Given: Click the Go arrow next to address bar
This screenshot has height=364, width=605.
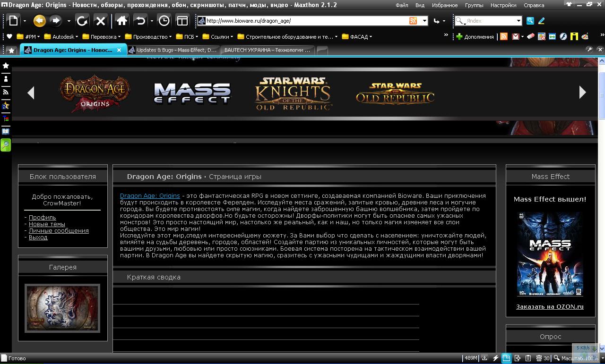Looking at the screenshot, I should point(437,21).
